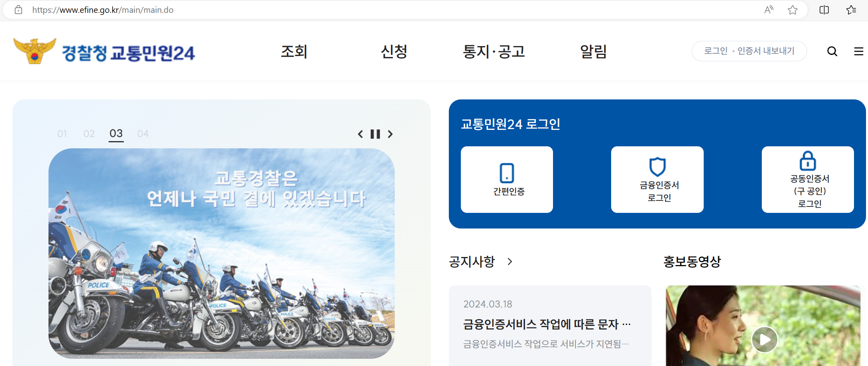This screenshot has width=868, height=366.
Task: Jump to banner slide 01
Action: point(62,133)
